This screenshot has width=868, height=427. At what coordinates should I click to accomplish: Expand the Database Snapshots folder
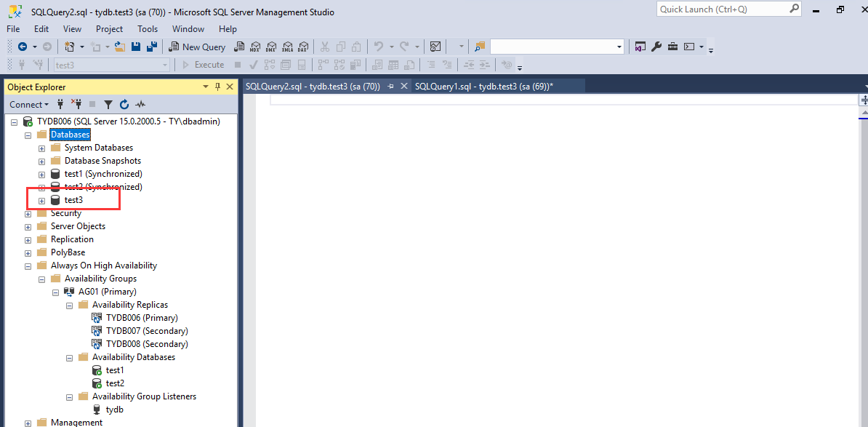tap(41, 161)
